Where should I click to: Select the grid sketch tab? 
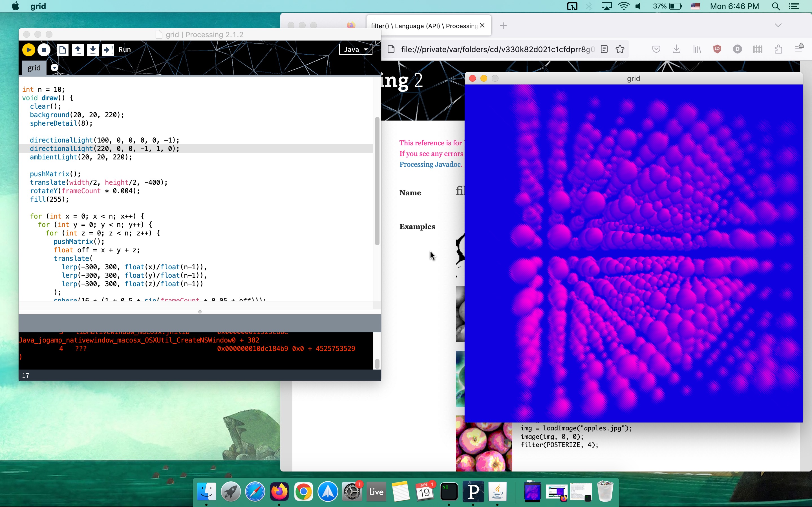(x=34, y=68)
